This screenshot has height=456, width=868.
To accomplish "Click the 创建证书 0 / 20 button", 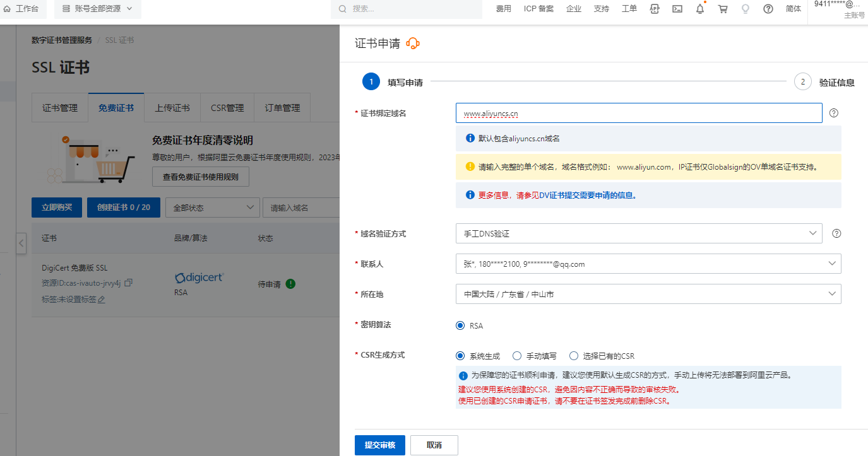I will (124, 208).
